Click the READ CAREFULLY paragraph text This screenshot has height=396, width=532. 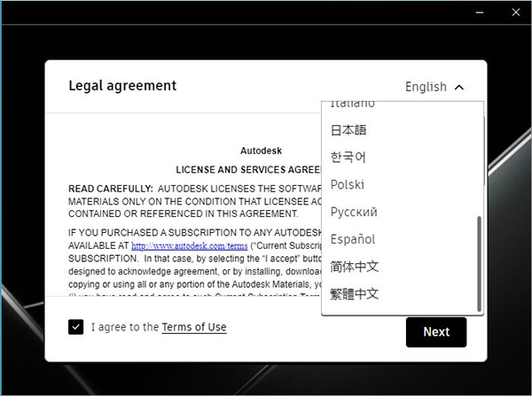click(x=195, y=201)
